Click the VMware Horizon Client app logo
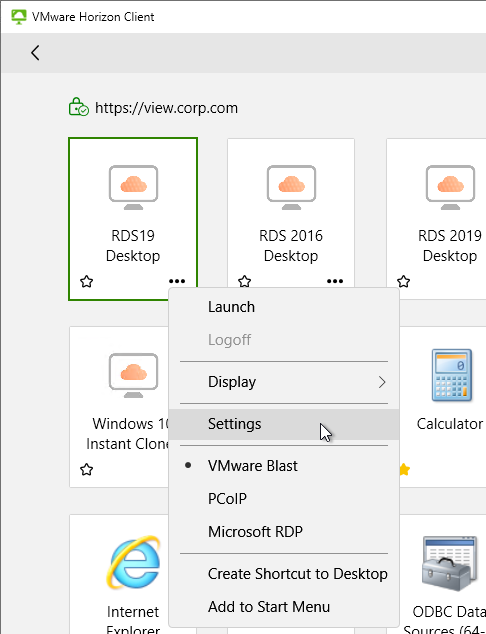Image resolution: width=486 pixels, height=634 pixels. (x=18, y=17)
